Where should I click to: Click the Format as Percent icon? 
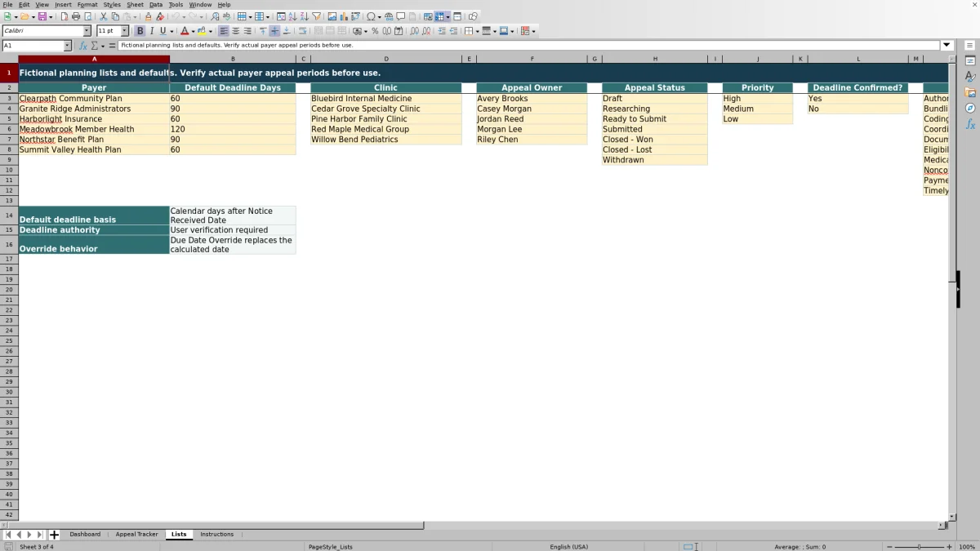375,31
